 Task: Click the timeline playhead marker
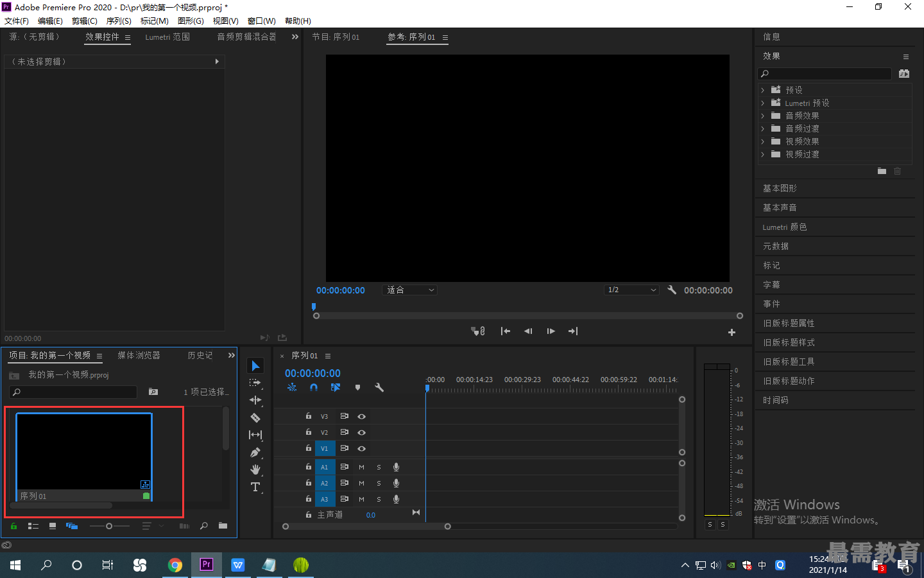(427, 389)
